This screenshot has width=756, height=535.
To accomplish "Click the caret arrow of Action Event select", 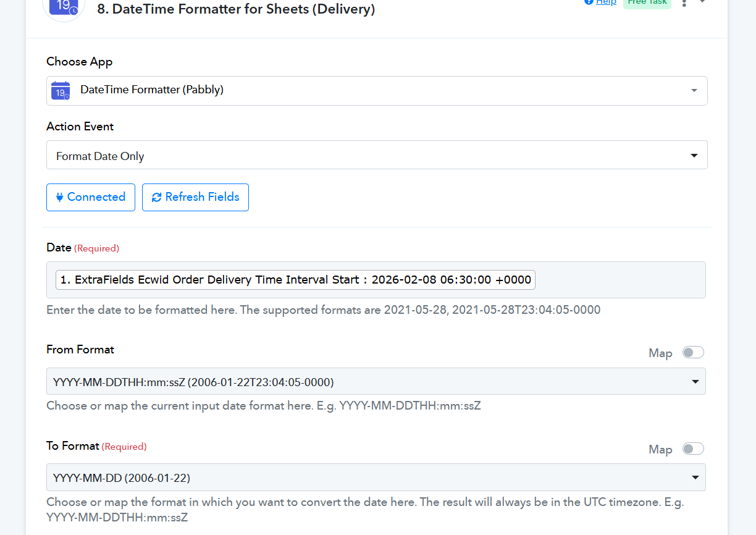I will point(694,156).
